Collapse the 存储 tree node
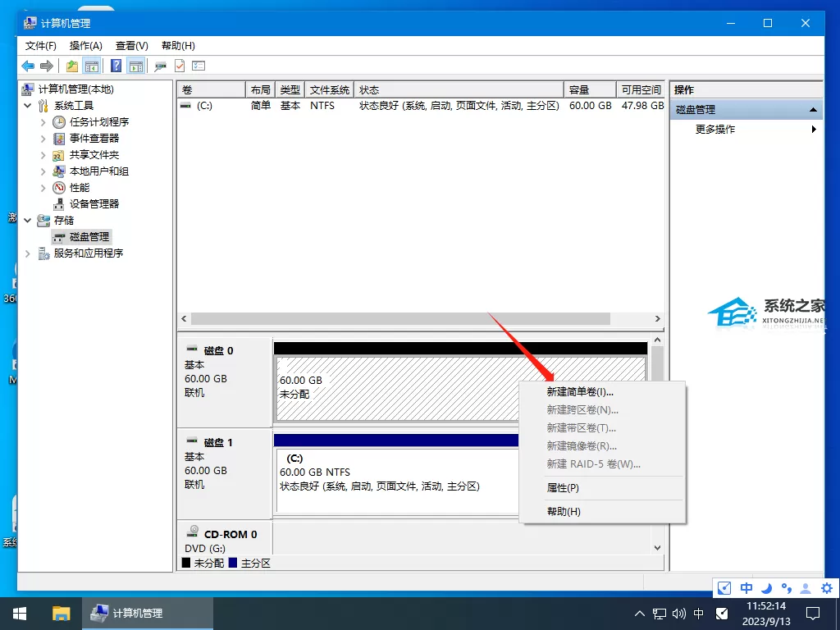This screenshot has width=840, height=630. pyautogui.click(x=28, y=220)
